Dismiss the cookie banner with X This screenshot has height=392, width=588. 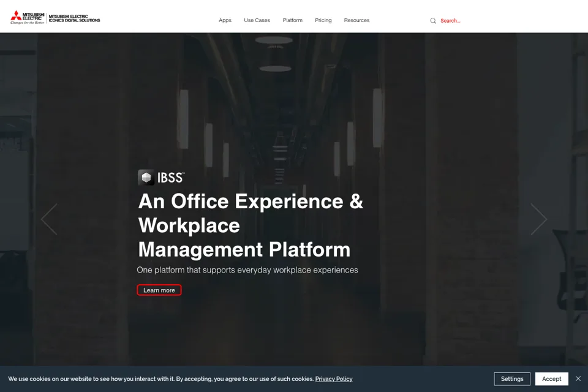(x=578, y=379)
